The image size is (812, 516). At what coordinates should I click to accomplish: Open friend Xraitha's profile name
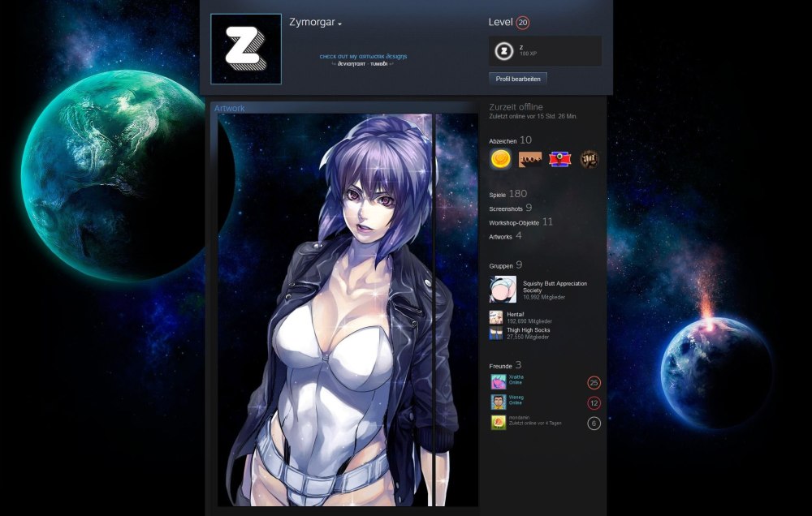point(516,377)
